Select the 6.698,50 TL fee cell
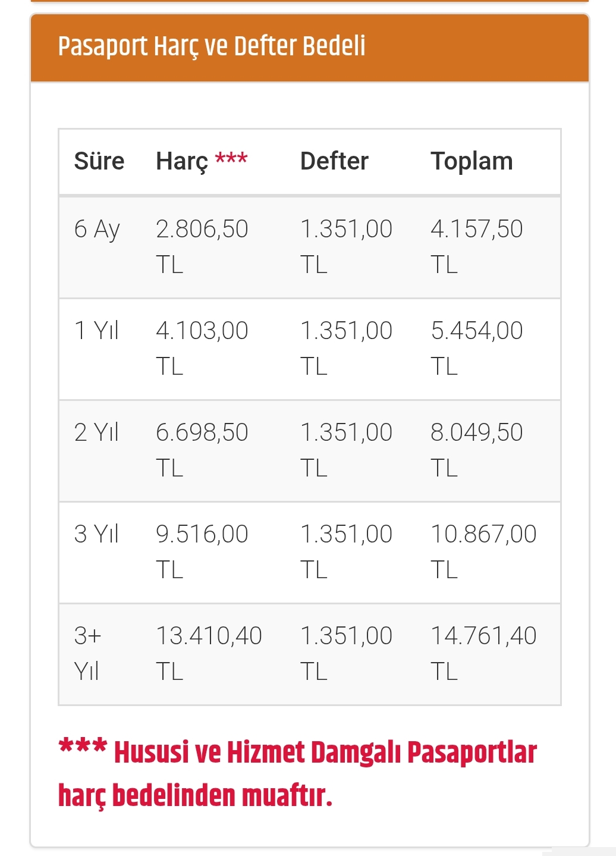 tap(202, 450)
